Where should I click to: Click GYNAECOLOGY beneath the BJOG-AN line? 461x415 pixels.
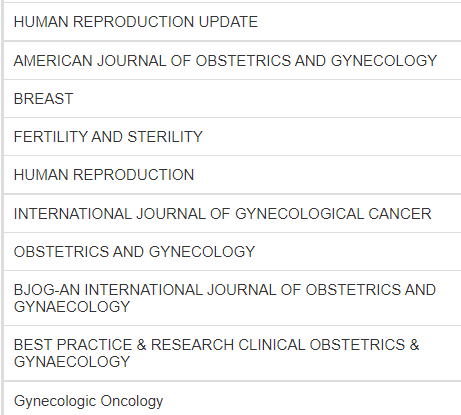coord(72,307)
